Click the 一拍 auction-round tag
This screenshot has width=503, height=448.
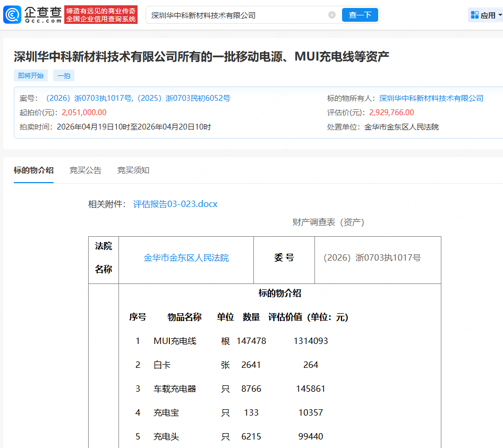click(63, 75)
